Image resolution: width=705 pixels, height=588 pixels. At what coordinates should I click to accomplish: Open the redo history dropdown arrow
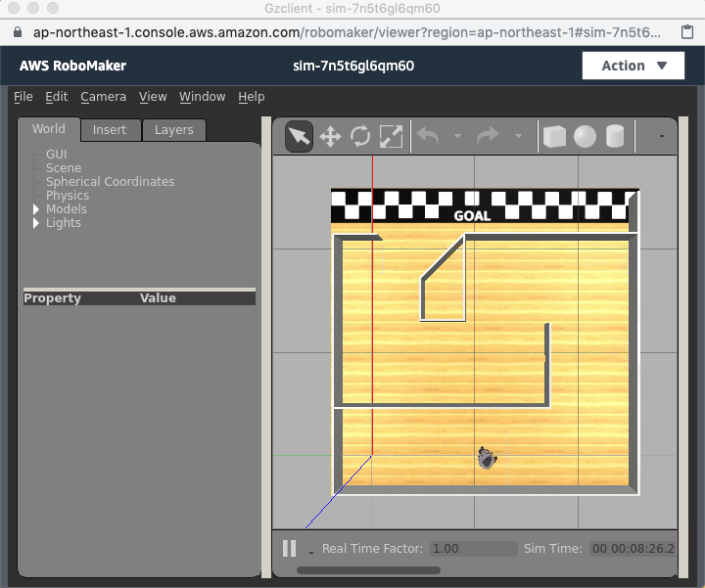pos(518,136)
